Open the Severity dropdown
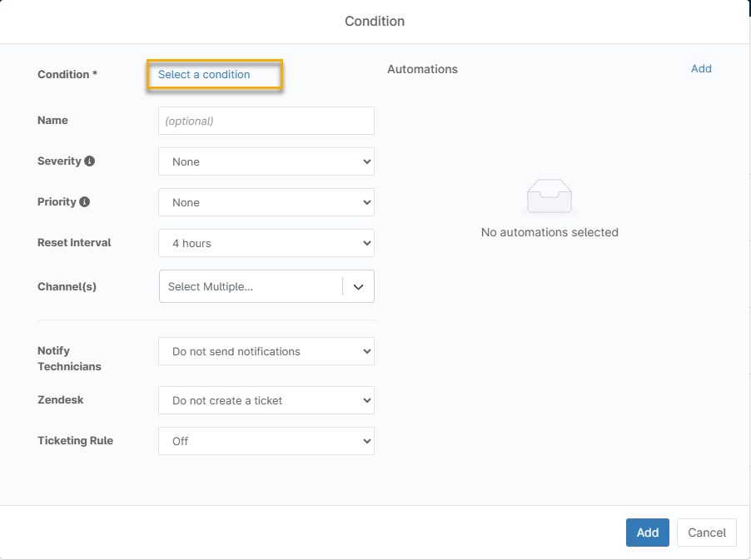Screen dimensions: 751x560 [266, 162]
